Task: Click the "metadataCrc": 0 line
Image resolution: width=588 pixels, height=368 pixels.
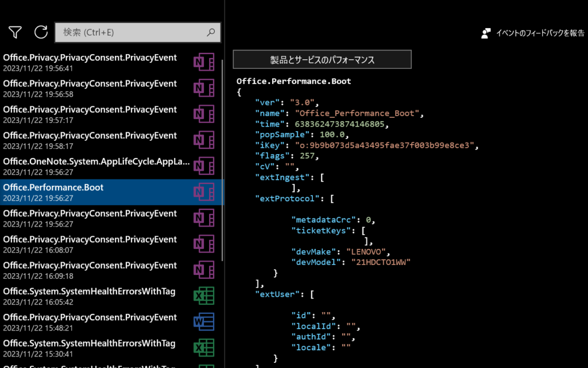Action: pos(333,220)
